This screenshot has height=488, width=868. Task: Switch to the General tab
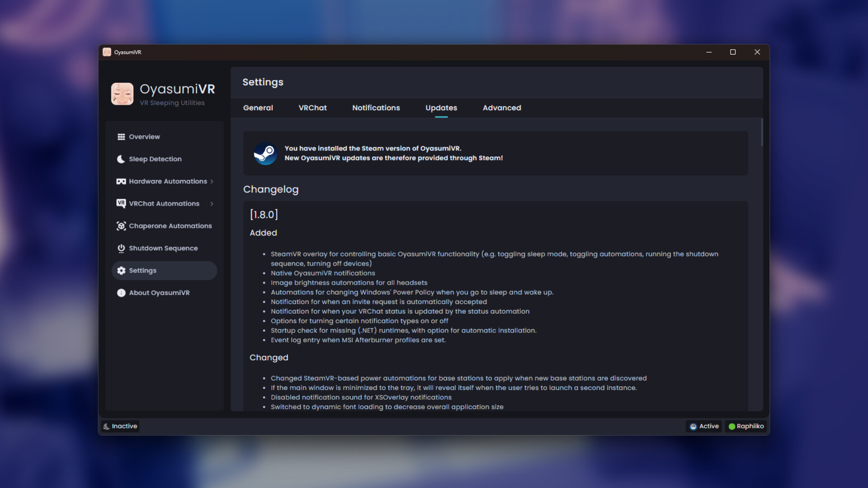[258, 108]
